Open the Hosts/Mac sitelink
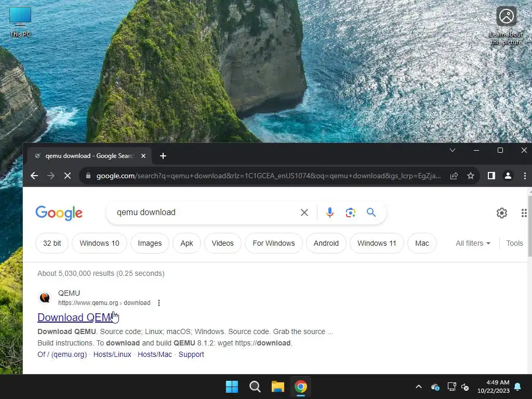The height and width of the screenshot is (399, 532). [155, 354]
